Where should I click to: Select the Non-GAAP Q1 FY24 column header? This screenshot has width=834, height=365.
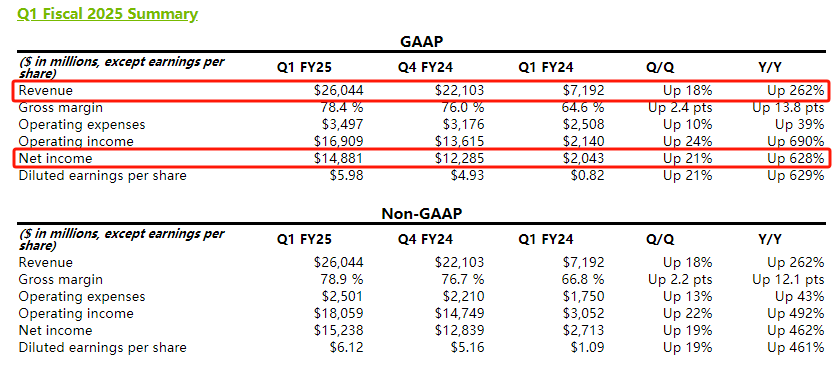(x=546, y=239)
